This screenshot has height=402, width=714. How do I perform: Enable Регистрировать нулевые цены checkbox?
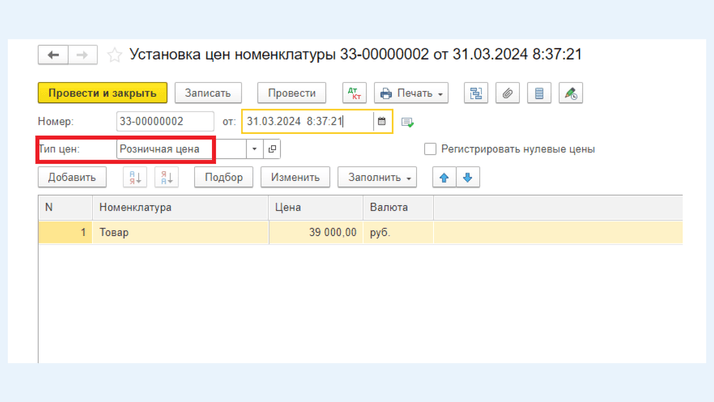pos(430,149)
